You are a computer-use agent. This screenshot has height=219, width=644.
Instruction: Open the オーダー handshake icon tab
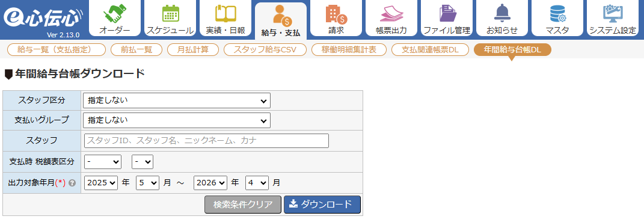pyautogui.click(x=115, y=18)
